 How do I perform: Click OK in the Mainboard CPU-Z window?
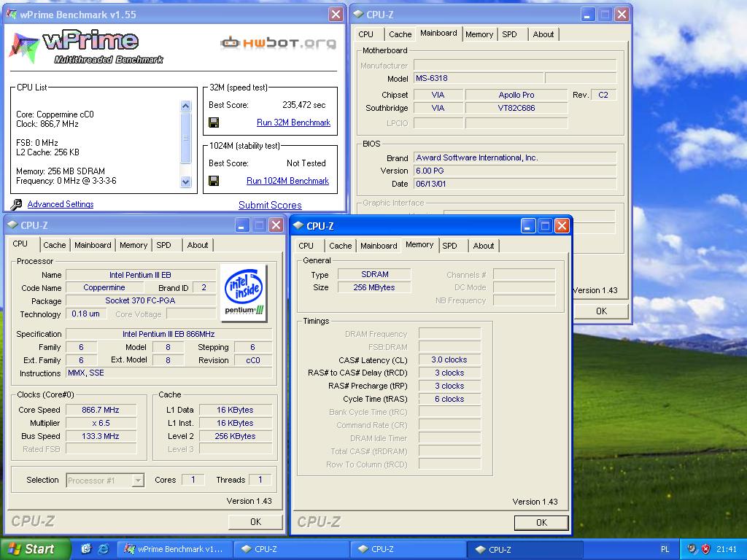coord(602,311)
